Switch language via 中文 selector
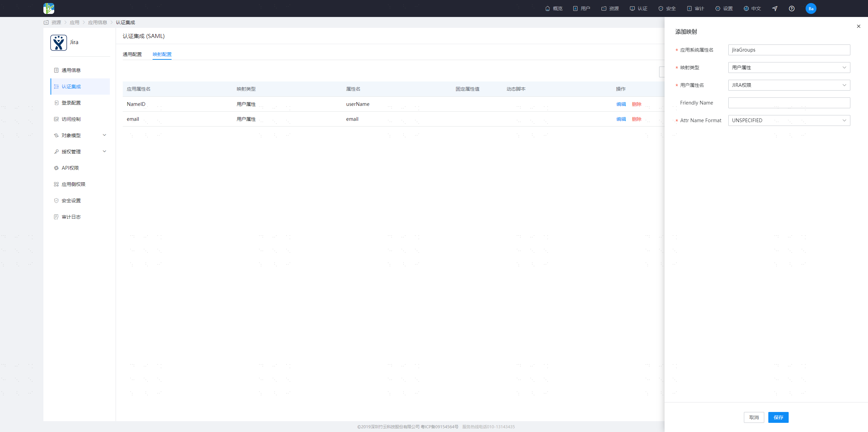This screenshot has height=432, width=868. click(x=752, y=8)
